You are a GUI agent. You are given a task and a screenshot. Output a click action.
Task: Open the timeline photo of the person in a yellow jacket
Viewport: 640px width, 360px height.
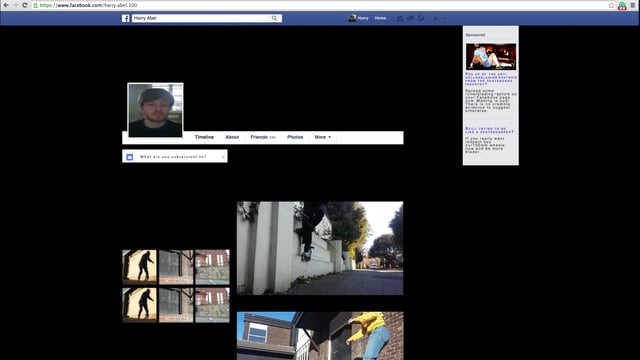[x=320, y=336]
